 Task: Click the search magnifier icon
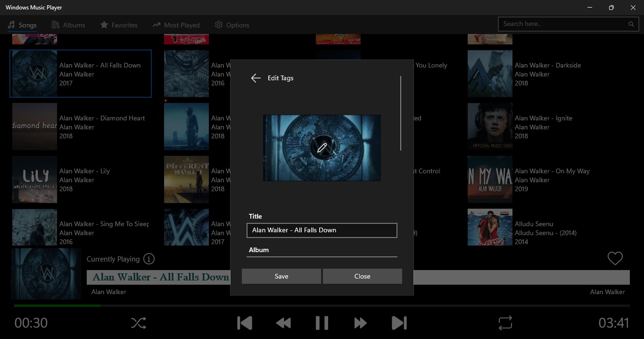[631, 24]
